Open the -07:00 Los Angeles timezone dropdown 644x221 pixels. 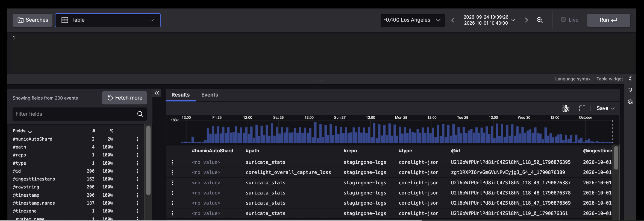(412, 20)
